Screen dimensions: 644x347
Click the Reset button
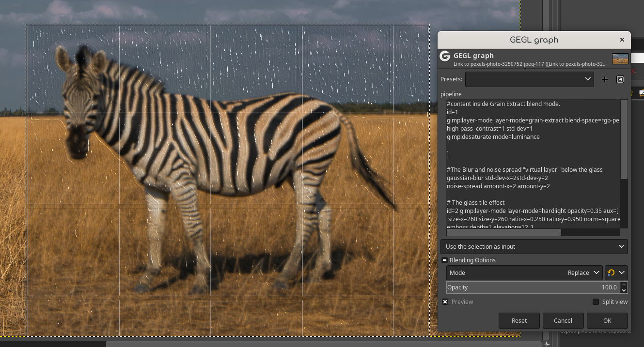click(x=519, y=320)
